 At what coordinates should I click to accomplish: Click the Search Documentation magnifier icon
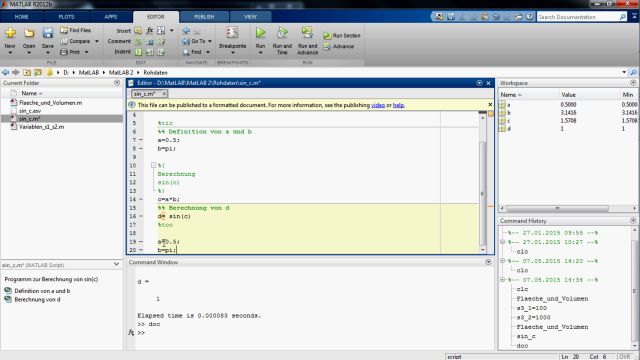[622, 17]
